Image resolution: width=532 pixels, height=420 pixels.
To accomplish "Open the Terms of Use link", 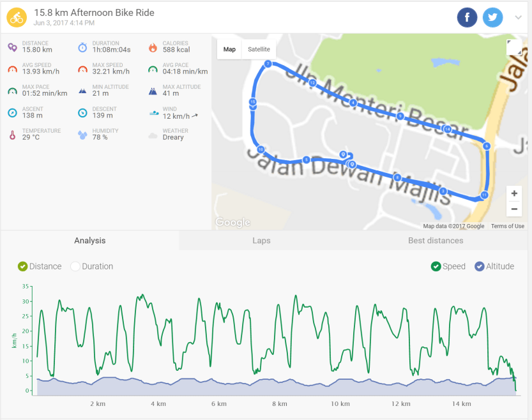I will coord(508,226).
